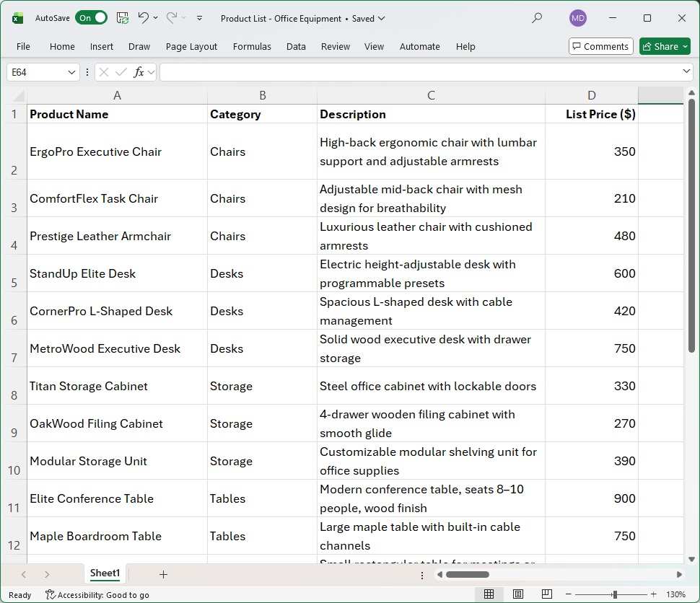Click the previous sheet navigation arrow

click(24, 574)
